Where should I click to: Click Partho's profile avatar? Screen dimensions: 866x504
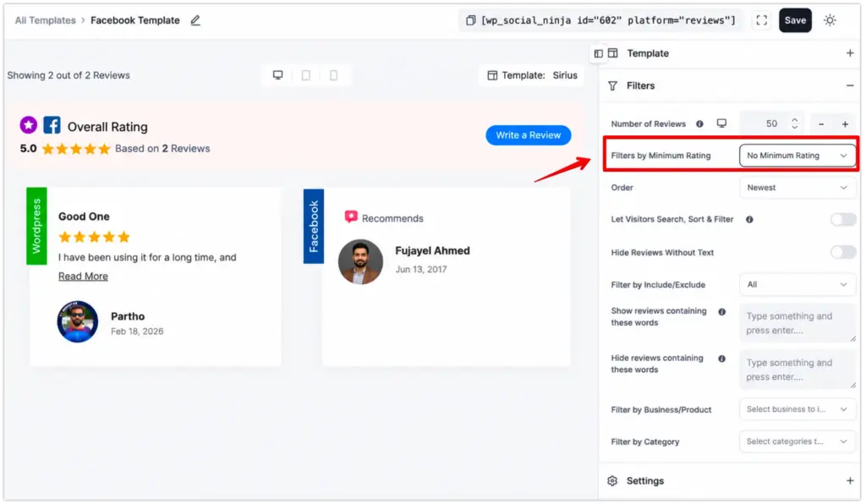click(78, 322)
